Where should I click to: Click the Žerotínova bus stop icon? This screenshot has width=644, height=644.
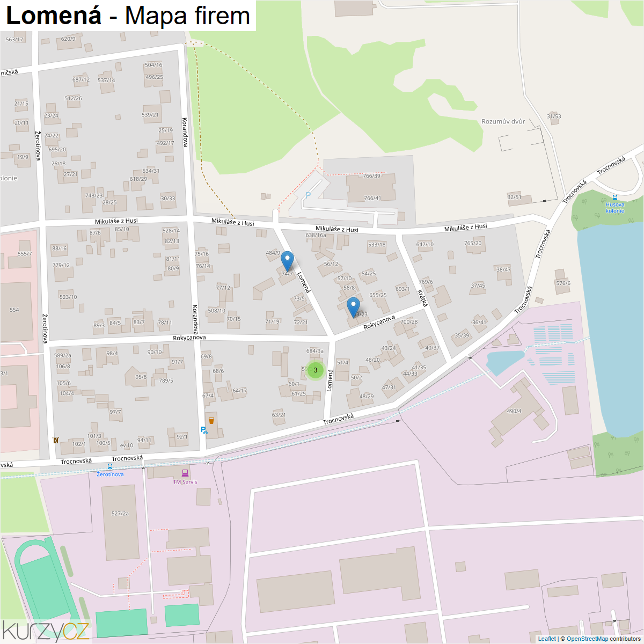(x=110, y=466)
